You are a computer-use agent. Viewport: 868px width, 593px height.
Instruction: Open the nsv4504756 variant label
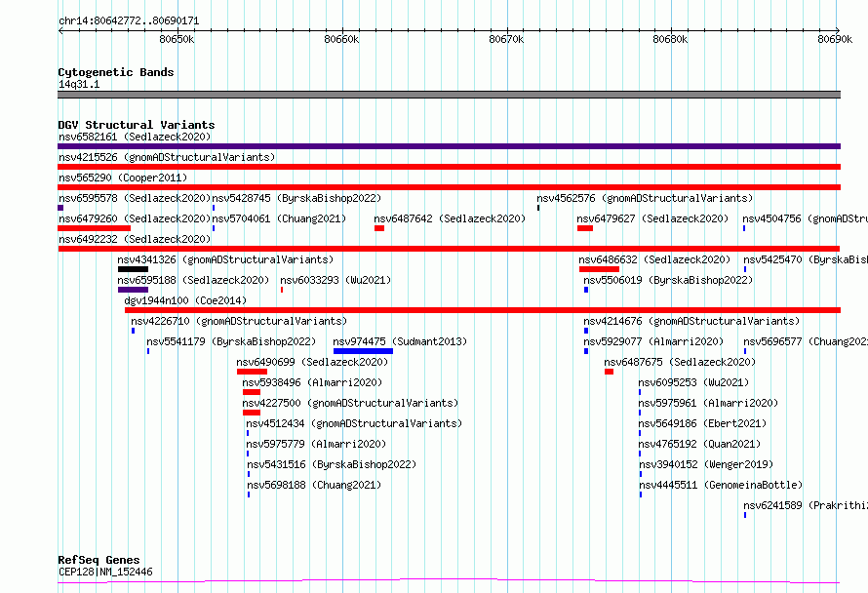(805, 218)
